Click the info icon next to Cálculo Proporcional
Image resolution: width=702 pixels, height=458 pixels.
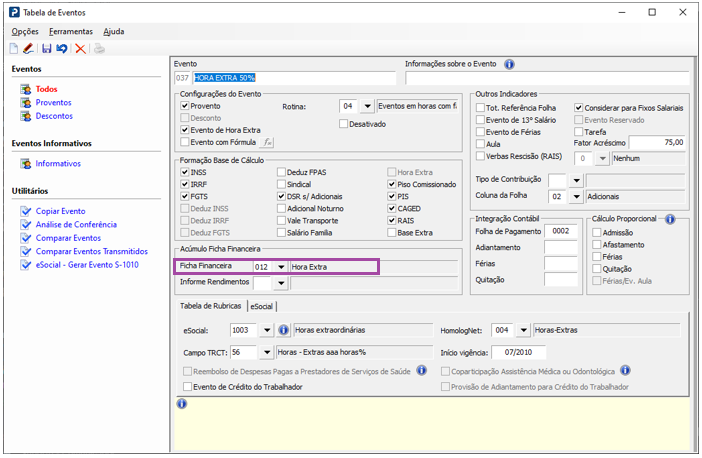tap(670, 219)
